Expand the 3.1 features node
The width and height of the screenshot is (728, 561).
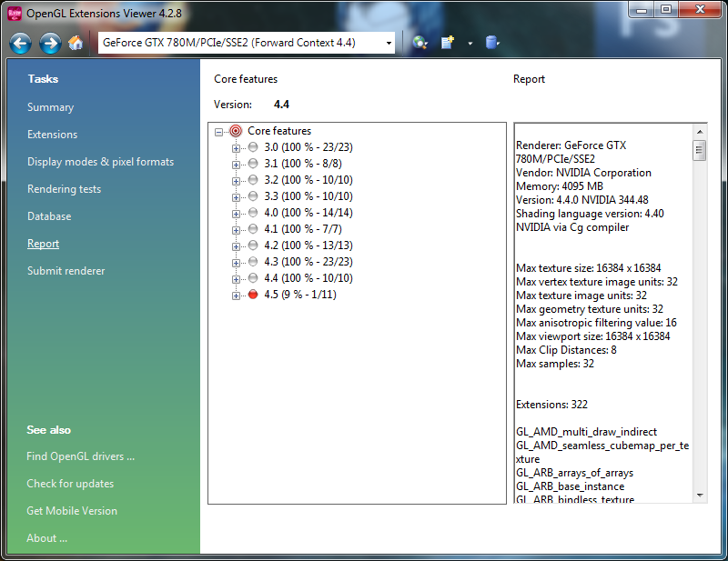[236, 165]
